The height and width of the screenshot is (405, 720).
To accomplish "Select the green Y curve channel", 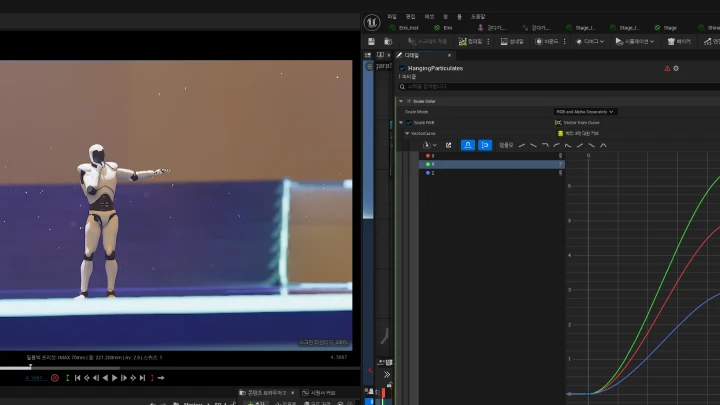I will pos(492,164).
